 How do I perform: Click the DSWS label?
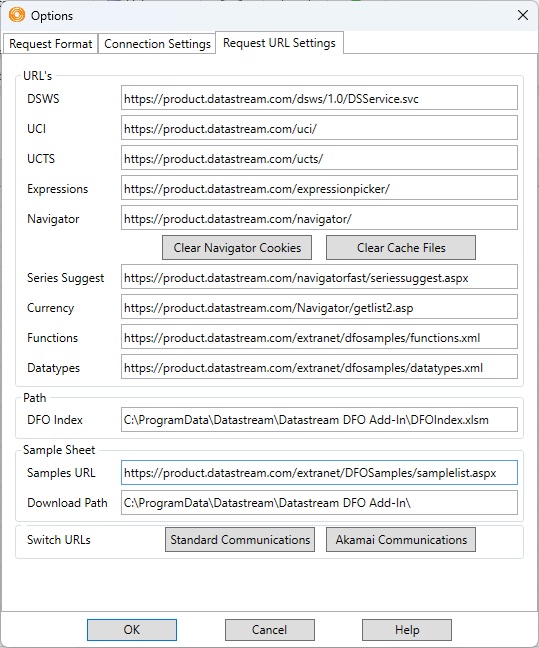point(43,99)
